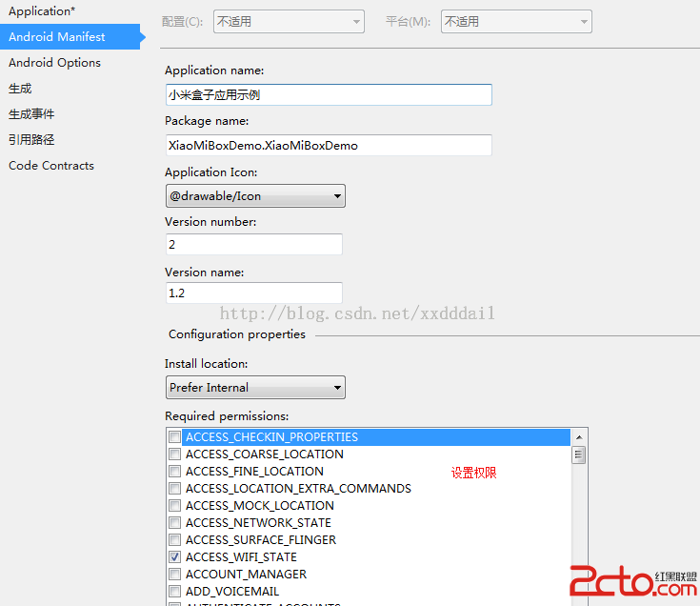Open the 平台 platform dropdown

tap(516, 21)
